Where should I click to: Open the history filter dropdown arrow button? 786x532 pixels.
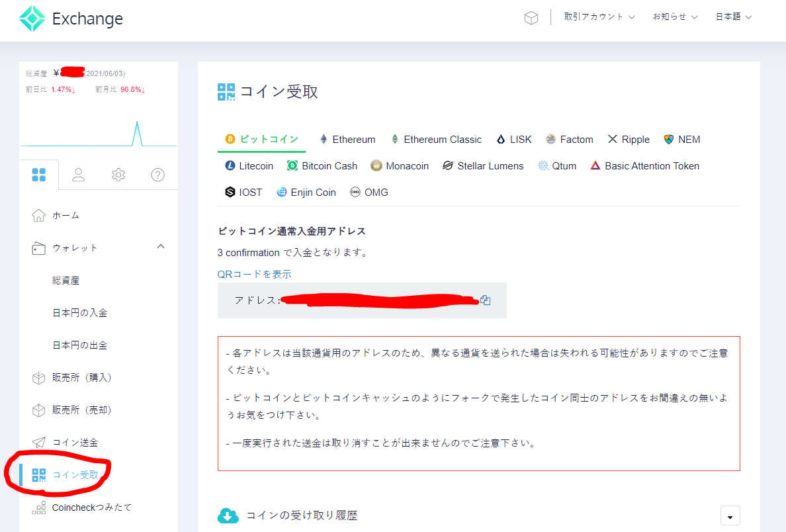pyautogui.click(x=730, y=515)
